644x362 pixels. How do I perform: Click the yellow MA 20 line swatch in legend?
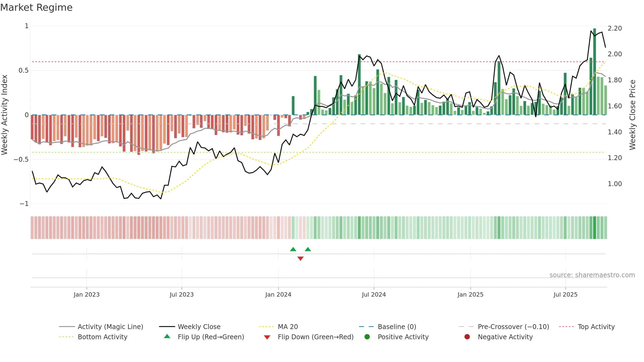pyautogui.click(x=266, y=327)
